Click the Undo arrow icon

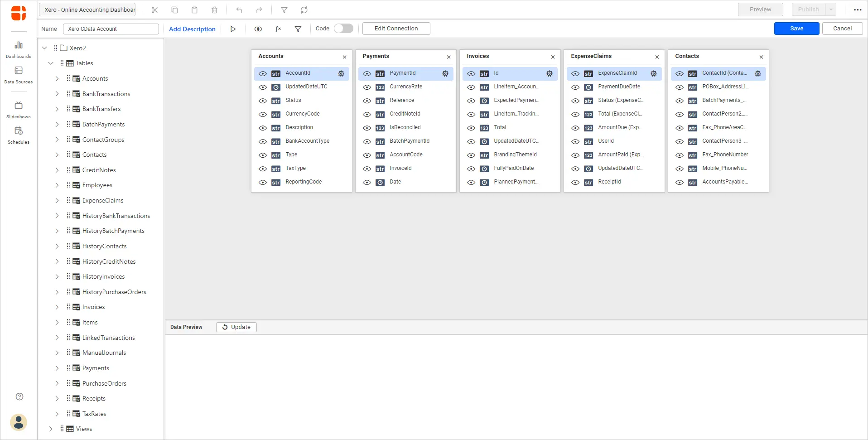(239, 10)
